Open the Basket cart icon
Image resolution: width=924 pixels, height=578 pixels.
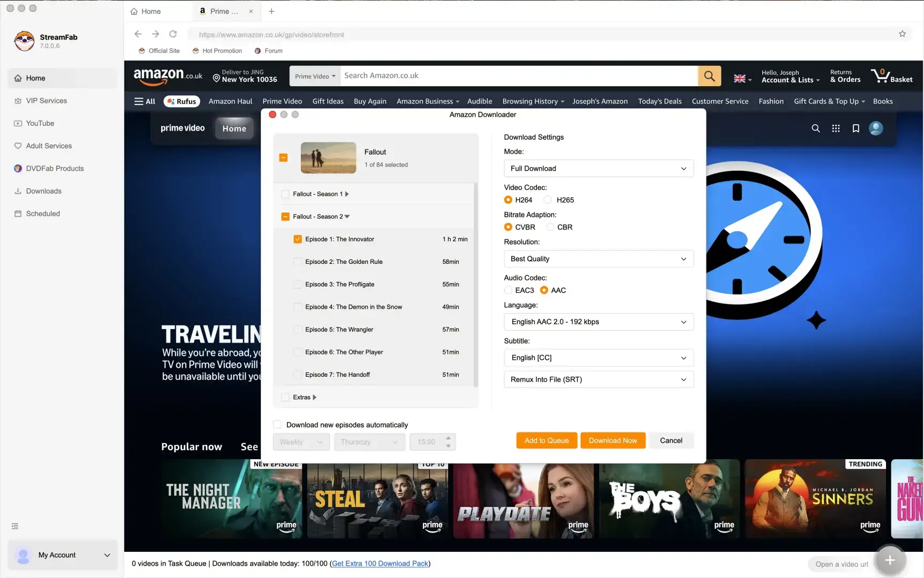(x=891, y=76)
